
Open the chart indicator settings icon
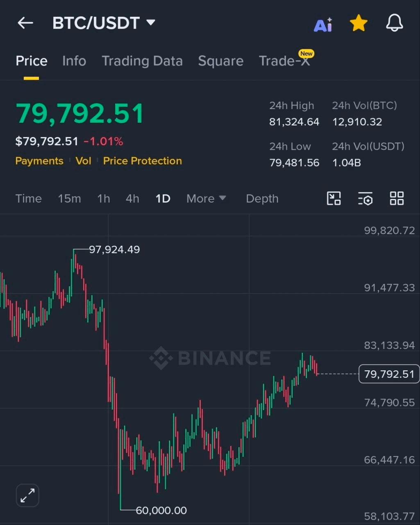(365, 199)
